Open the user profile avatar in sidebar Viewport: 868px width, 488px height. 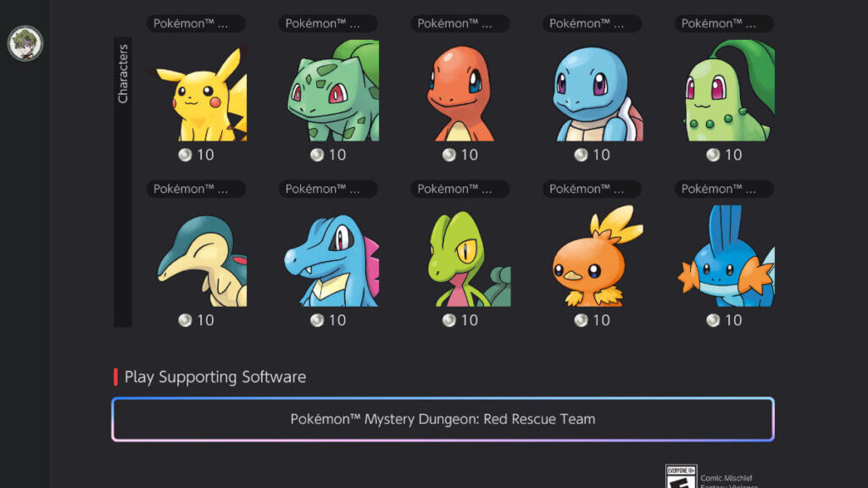point(25,43)
